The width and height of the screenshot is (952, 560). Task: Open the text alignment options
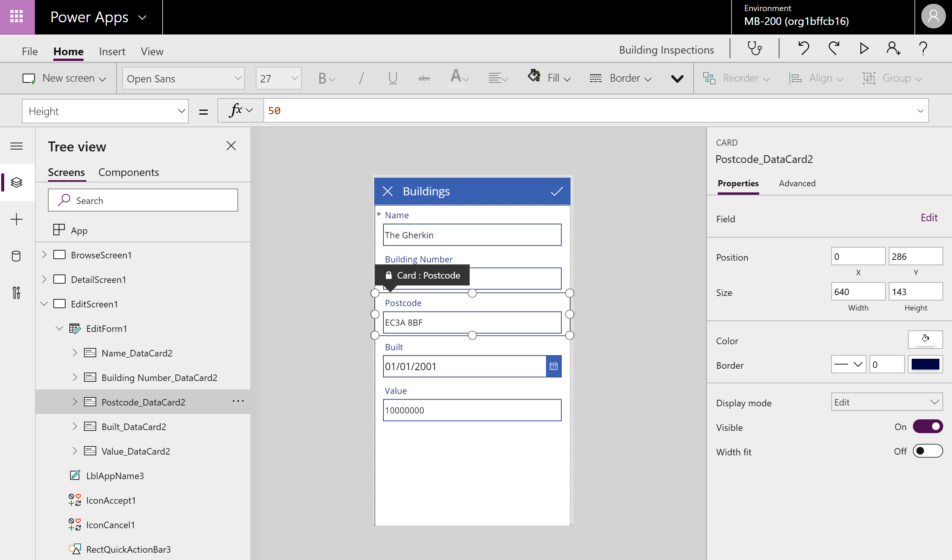click(x=498, y=78)
